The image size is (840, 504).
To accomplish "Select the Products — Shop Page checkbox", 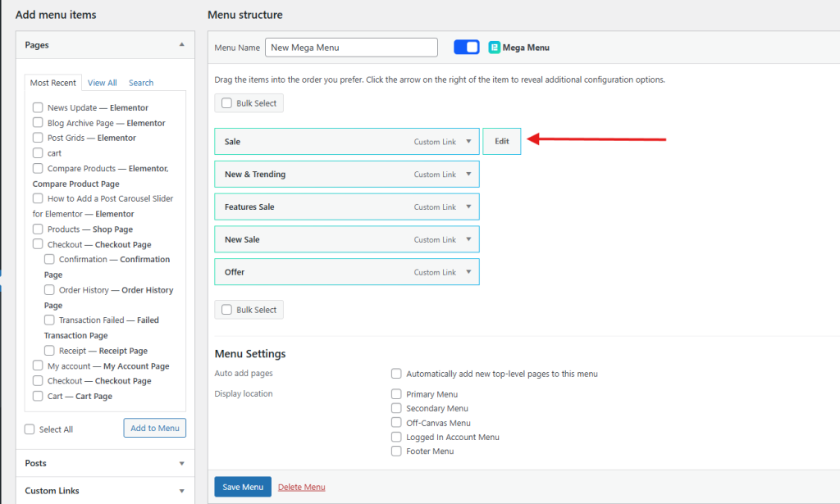I will tap(38, 229).
